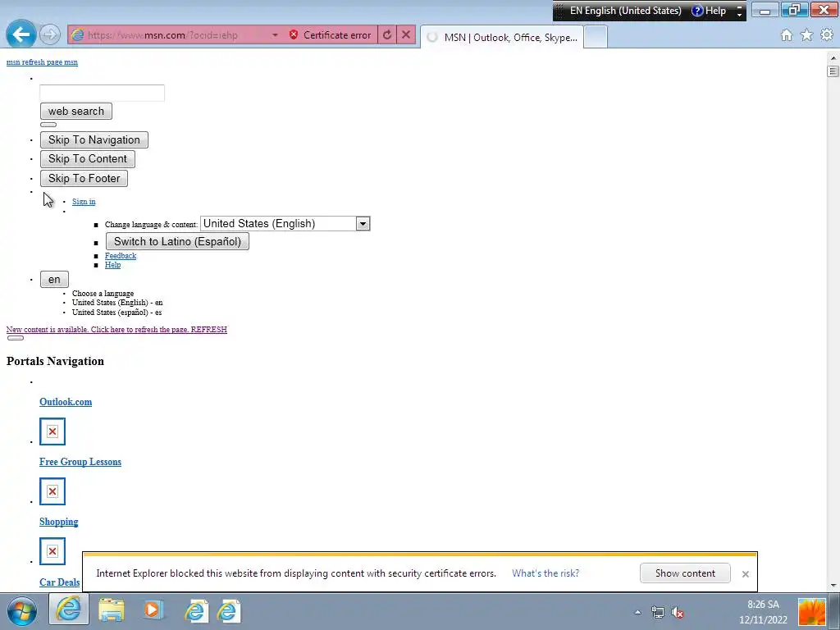Open the Tools gear icon
Viewport: 840px width, 630px height.
tap(827, 35)
